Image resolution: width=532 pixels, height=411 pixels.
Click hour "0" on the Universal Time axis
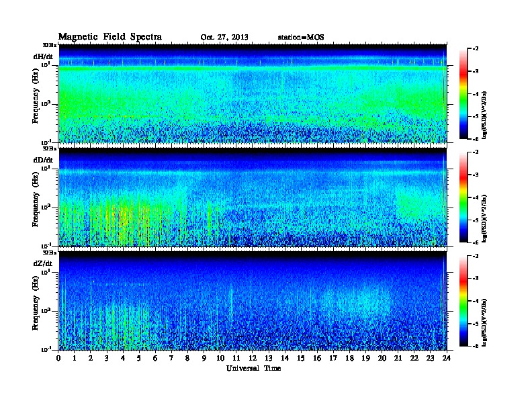[x=58, y=359]
